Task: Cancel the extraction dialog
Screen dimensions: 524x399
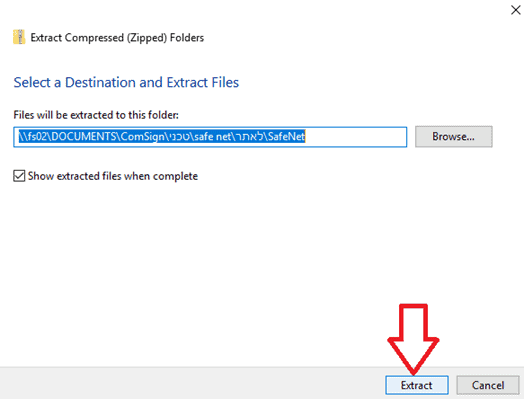Action: 488,385
